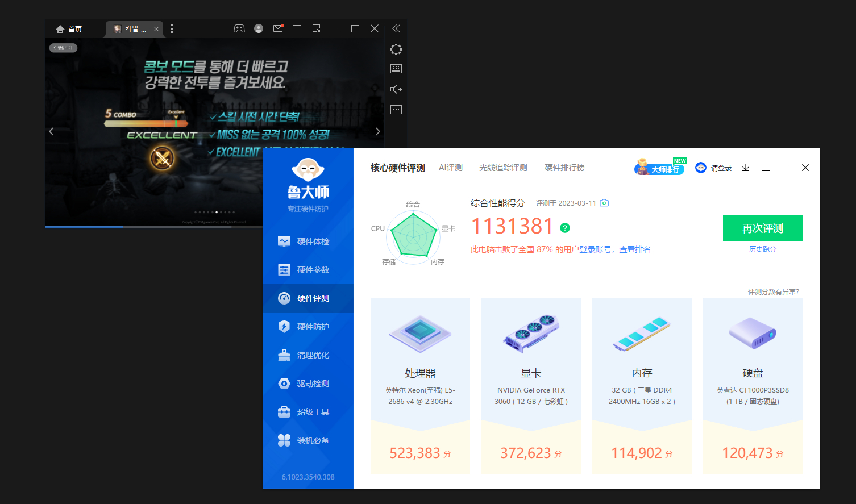Open 超级工具 in Ludashi sidebar
The width and height of the screenshot is (856, 504).
pos(308,412)
